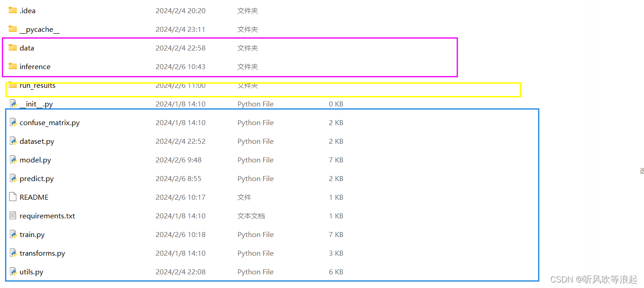Select the file name model.py
The image size is (644, 288).
[35, 160]
